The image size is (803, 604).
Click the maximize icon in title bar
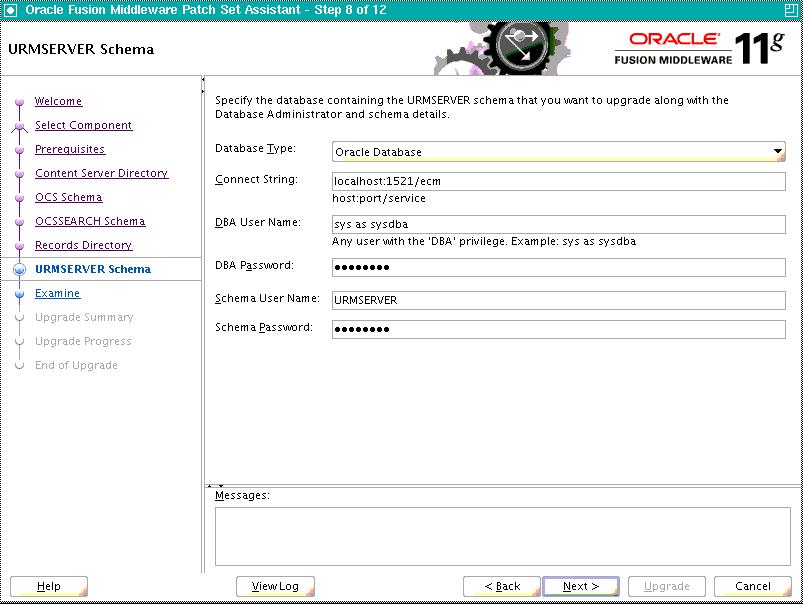pos(791,10)
